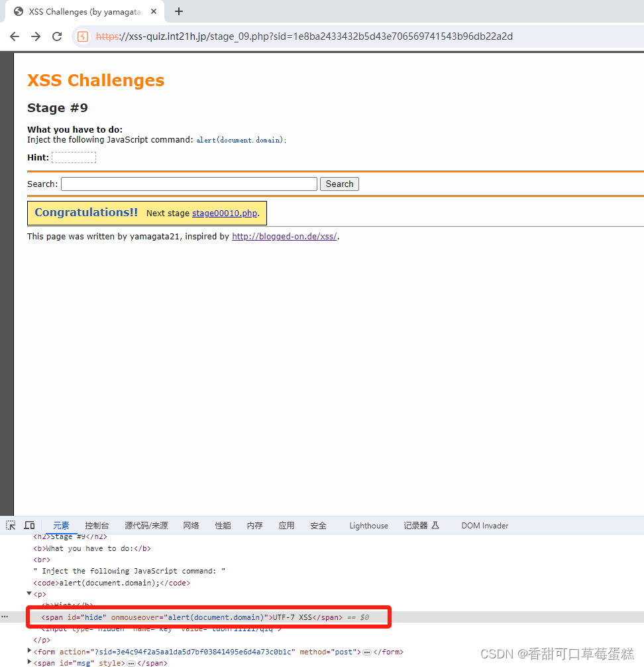Click the page reload icon

(57, 36)
